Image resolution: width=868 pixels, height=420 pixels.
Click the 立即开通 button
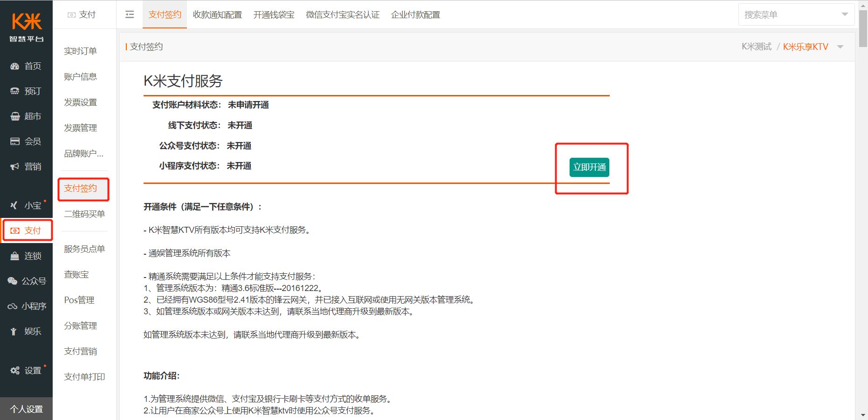(x=589, y=167)
